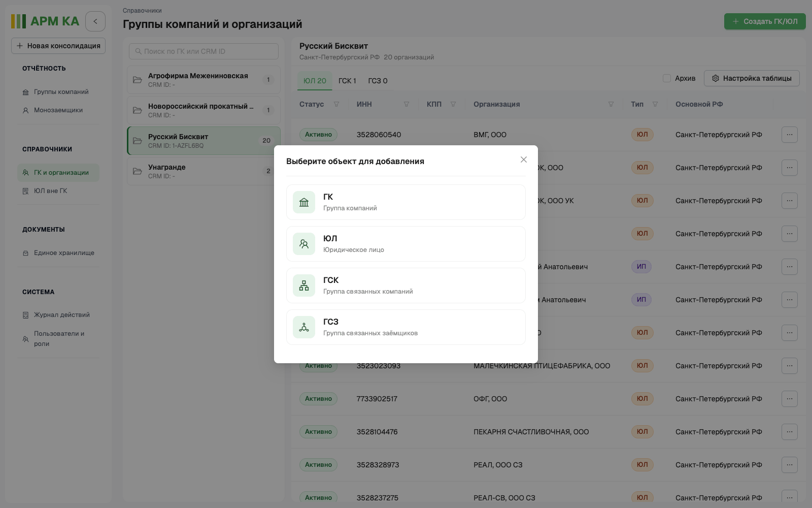This screenshot has height=508, width=812.
Task: Switch to ГСЗ 0 tab
Action: point(378,81)
